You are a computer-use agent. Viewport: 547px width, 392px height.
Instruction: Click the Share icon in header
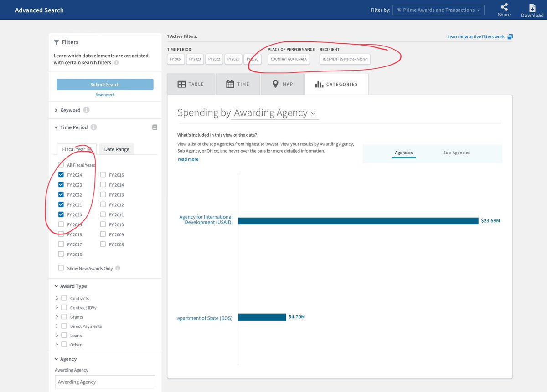504,8
